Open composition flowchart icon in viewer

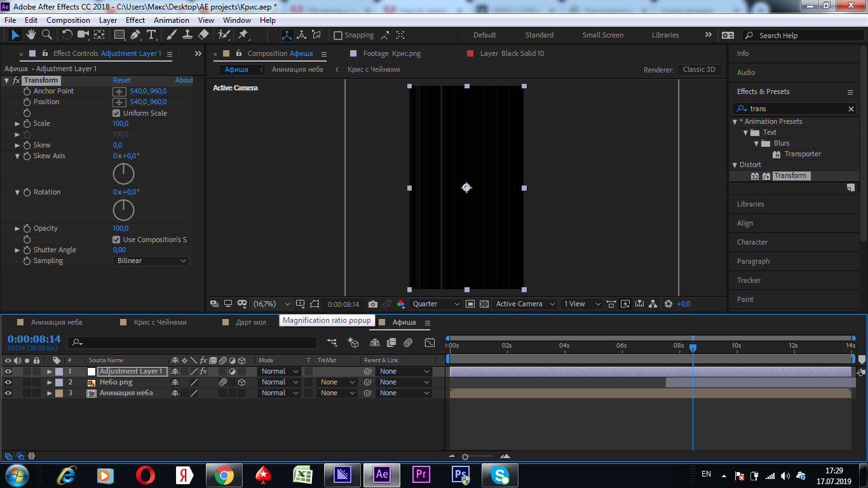tap(653, 304)
